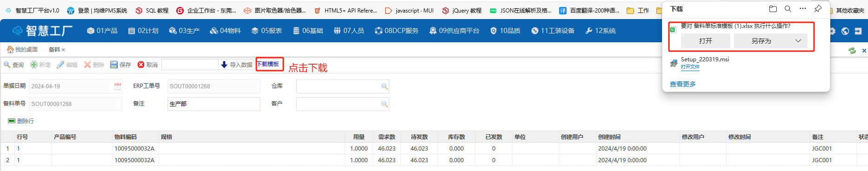
Task: Focus the 备注 input field containing 生产部
Action: (x=214, y=104)
